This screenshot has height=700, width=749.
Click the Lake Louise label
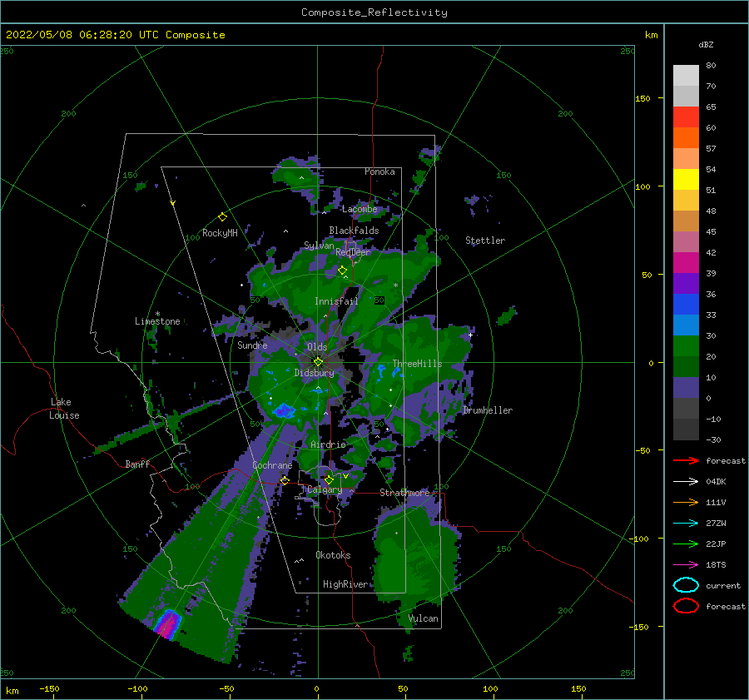(64, 409)
